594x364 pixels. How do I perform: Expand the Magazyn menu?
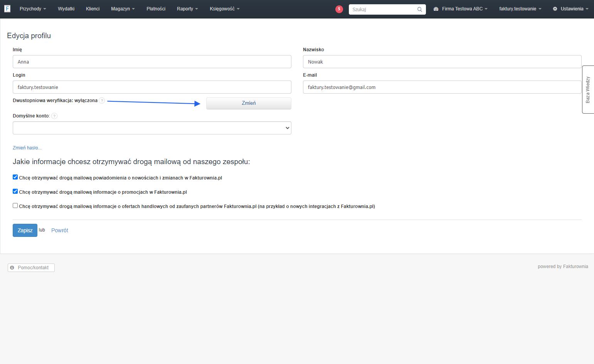click(x=123, y=9)
